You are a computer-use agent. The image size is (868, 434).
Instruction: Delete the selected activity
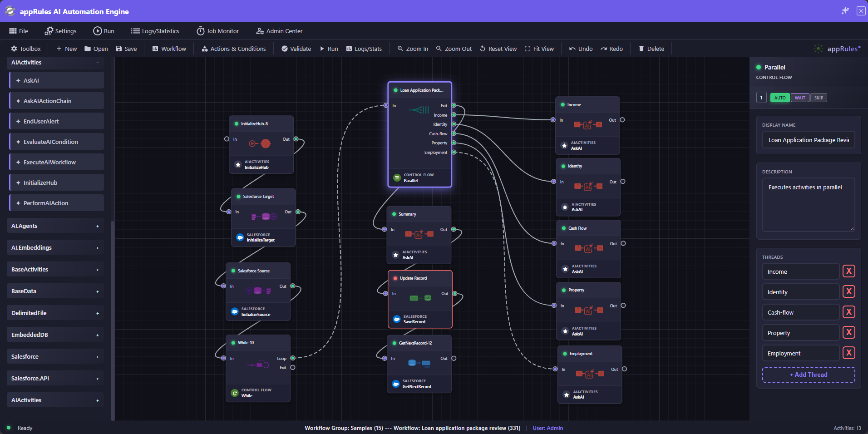click(651, 49)
